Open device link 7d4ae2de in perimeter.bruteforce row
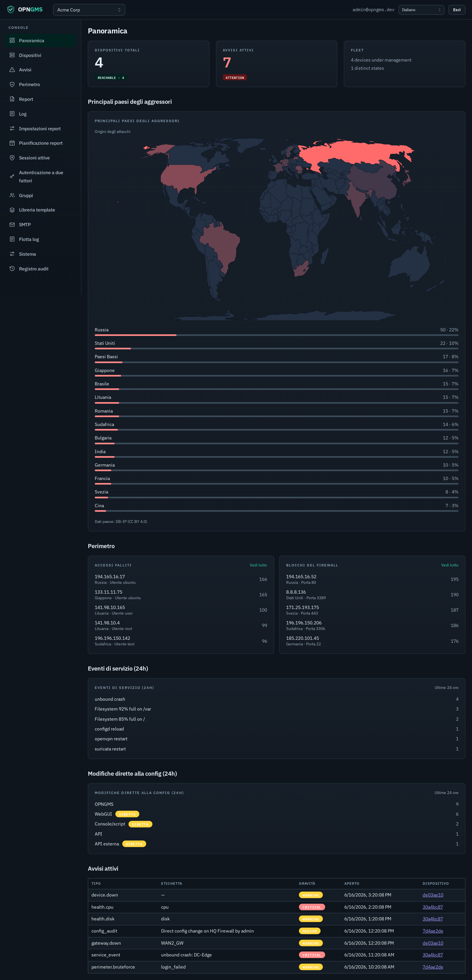Viewport: 472px width, 980px height. 433,967
